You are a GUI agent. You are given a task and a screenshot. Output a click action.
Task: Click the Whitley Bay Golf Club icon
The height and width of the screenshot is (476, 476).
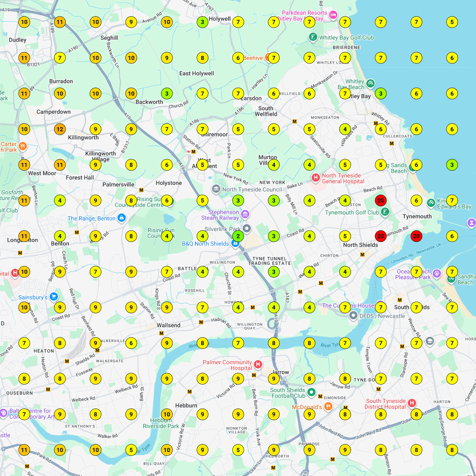[x=313, y=37]
